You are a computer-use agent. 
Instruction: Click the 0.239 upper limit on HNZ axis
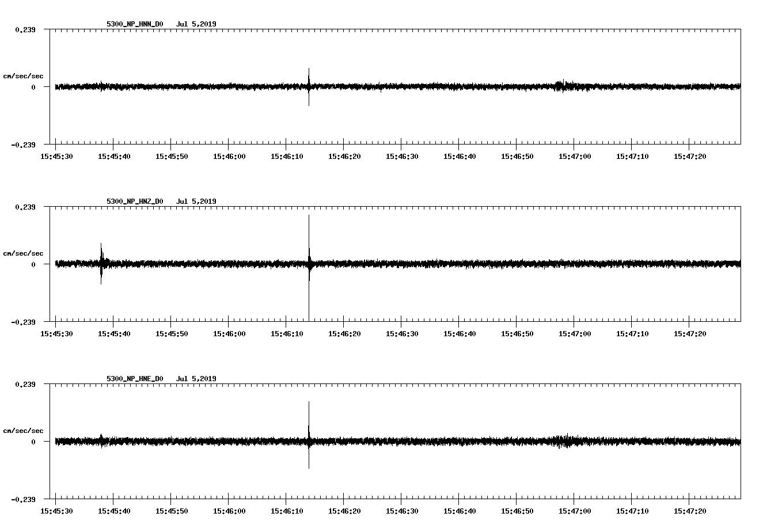point(25,207)
